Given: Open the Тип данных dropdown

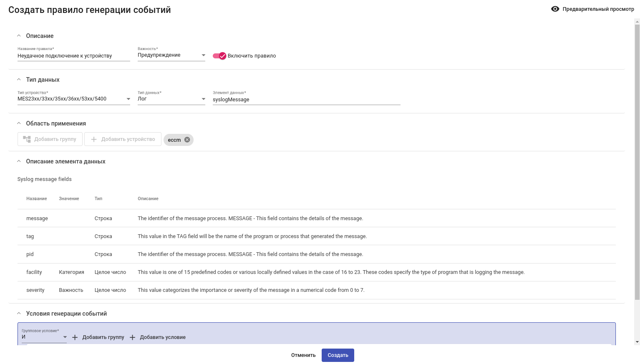Looking at the screenshot, I should [x=171, y=99].
